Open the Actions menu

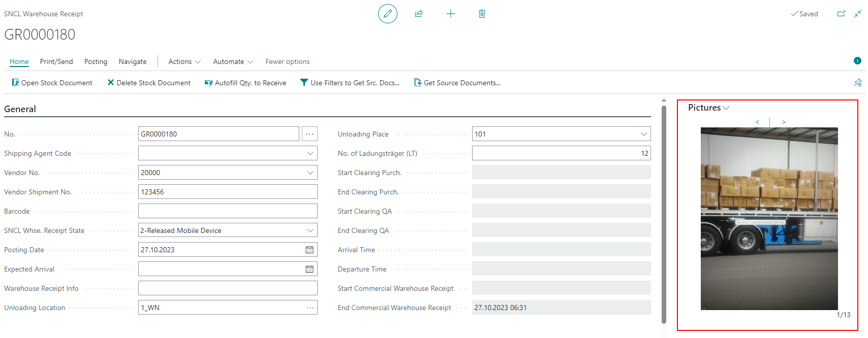click(x=184, y=61)
